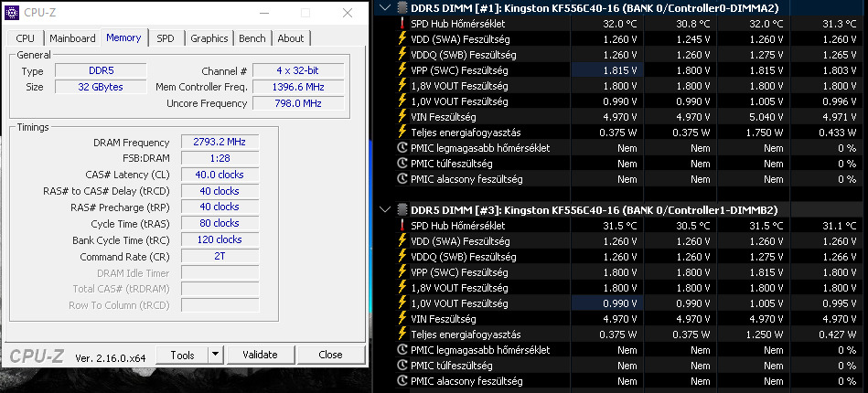Image resolution: width=868 pixels, height=393 pixels.
Task: Click the 1.750 W power consumption value
Action: click(766, 133)
